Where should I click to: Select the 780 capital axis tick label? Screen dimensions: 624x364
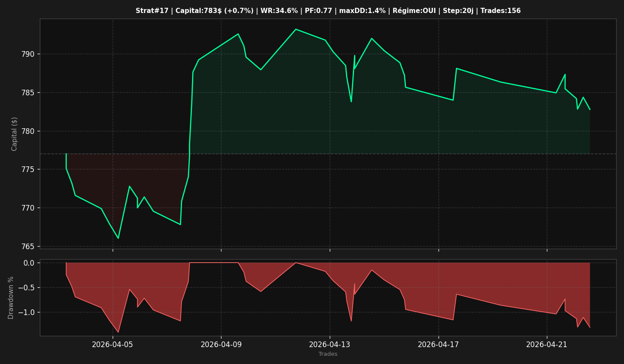(x=29, y=131)
